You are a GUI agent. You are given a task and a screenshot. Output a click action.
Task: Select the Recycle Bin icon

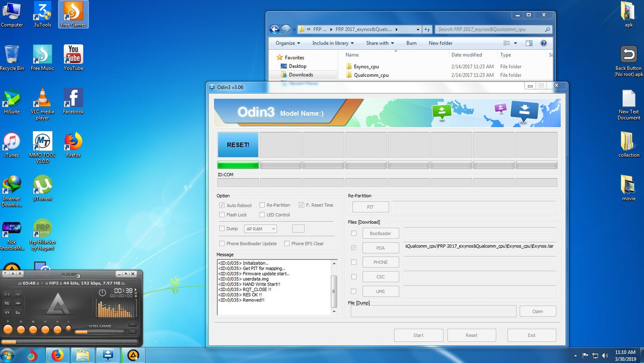[12, 57]
